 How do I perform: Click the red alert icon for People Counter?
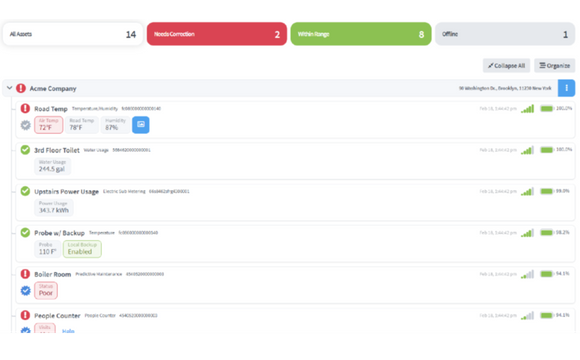(x=25, y=315)
